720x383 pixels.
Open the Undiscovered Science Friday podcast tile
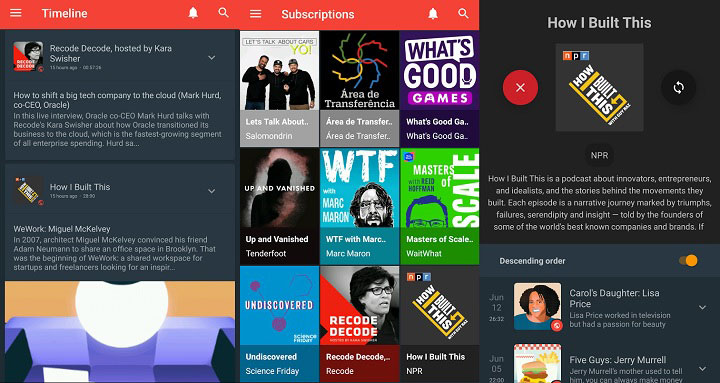(279, 324)
